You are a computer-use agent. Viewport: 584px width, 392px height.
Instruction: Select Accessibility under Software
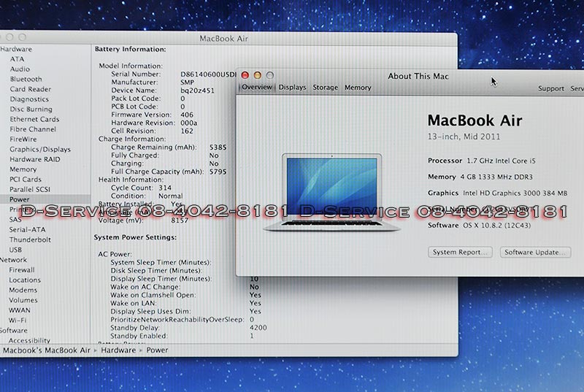pos(29,340)
